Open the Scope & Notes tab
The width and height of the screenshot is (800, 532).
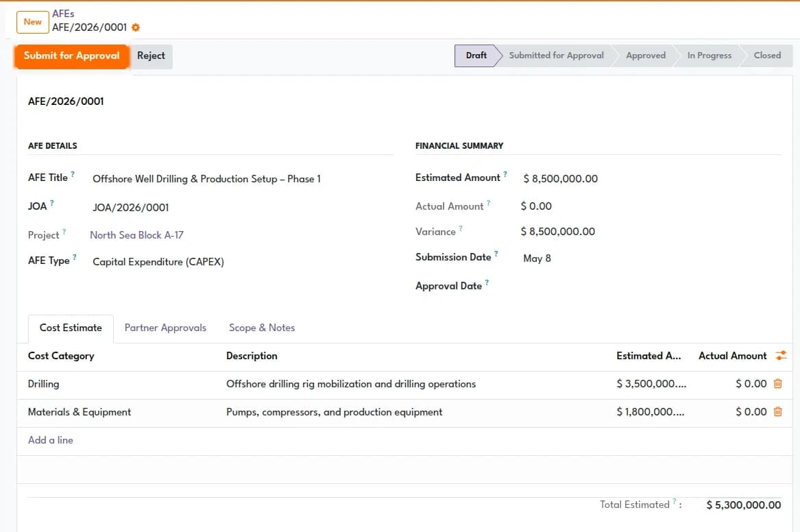coord(262,328)
